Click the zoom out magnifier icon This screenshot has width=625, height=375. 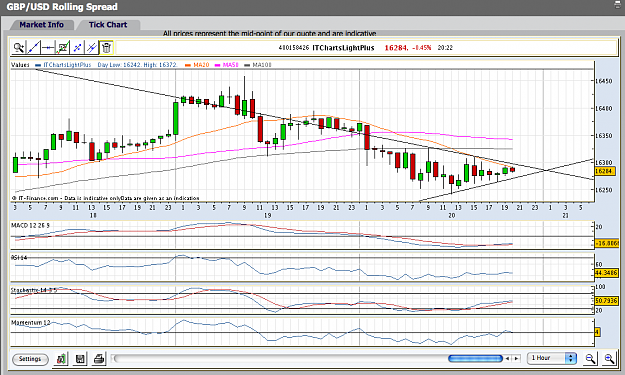[x=590, y=359]
